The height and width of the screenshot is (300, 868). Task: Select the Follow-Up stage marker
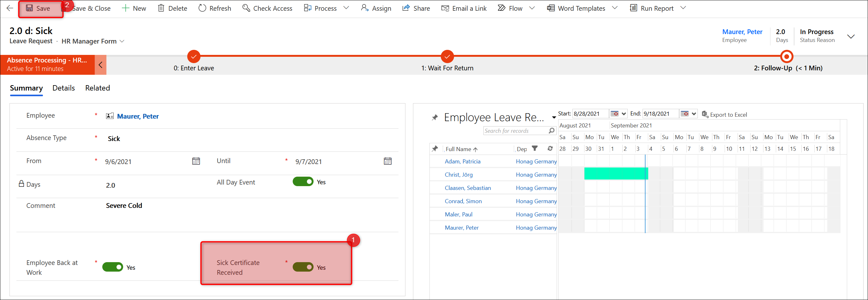(787, 56)
